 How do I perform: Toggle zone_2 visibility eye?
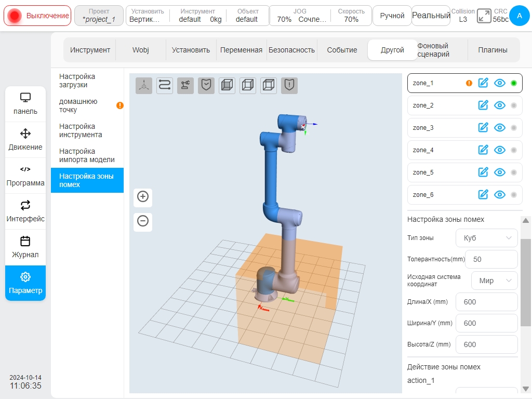click(500, 105)
